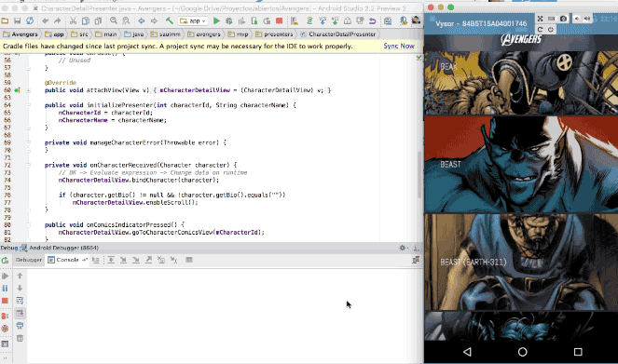Image resolution: width=618 pixels, height=364 pixels.
Task: Select the presenters breadcrumb folder
Action: [274, 34]
